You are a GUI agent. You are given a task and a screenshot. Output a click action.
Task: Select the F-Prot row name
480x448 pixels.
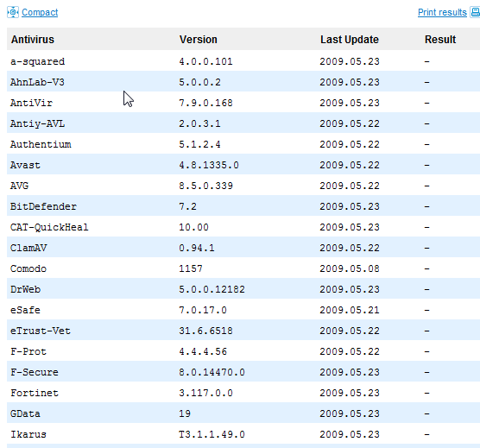28,351
